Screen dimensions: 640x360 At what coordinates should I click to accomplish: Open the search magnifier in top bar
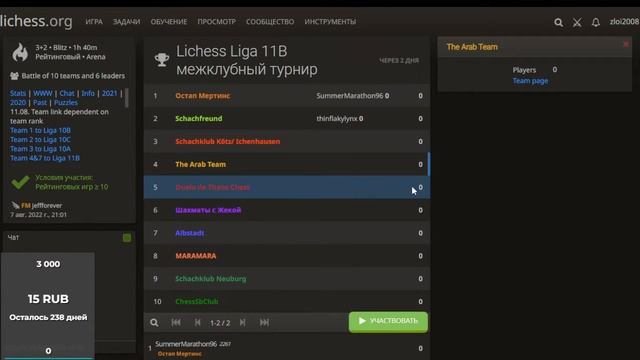558,22
